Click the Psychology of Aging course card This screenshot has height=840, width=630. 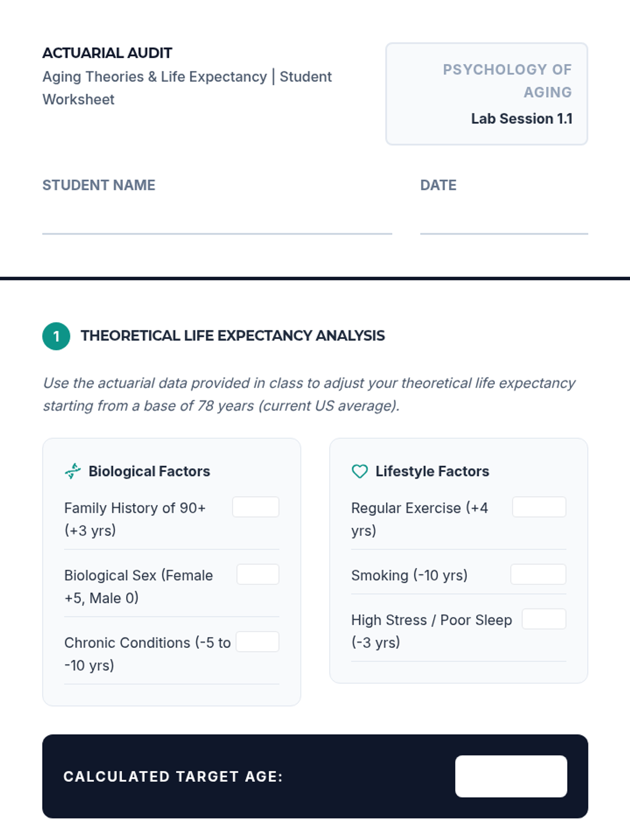tap(487, 94)
